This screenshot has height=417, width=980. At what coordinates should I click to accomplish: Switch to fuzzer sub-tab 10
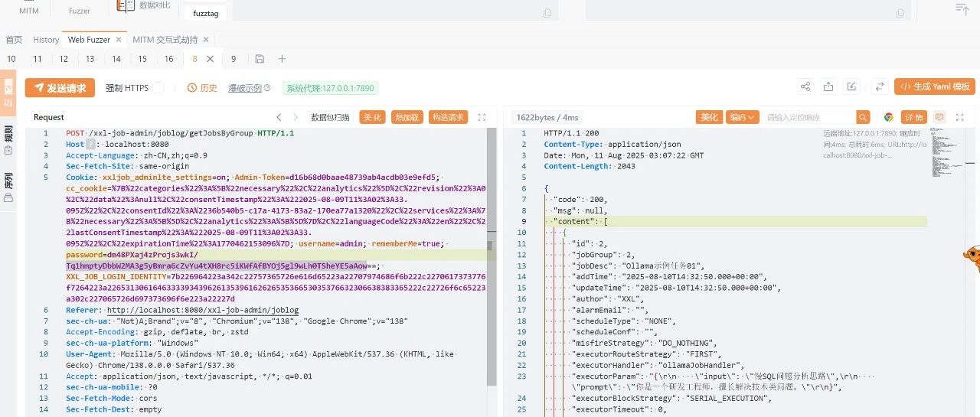(x=11, y=59)
